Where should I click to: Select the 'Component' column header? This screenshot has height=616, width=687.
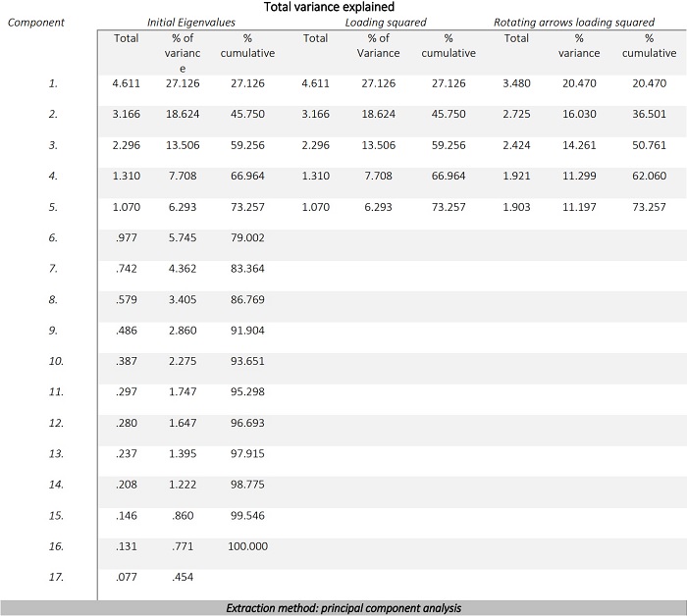pyautogui.click(x=36, y=22)
